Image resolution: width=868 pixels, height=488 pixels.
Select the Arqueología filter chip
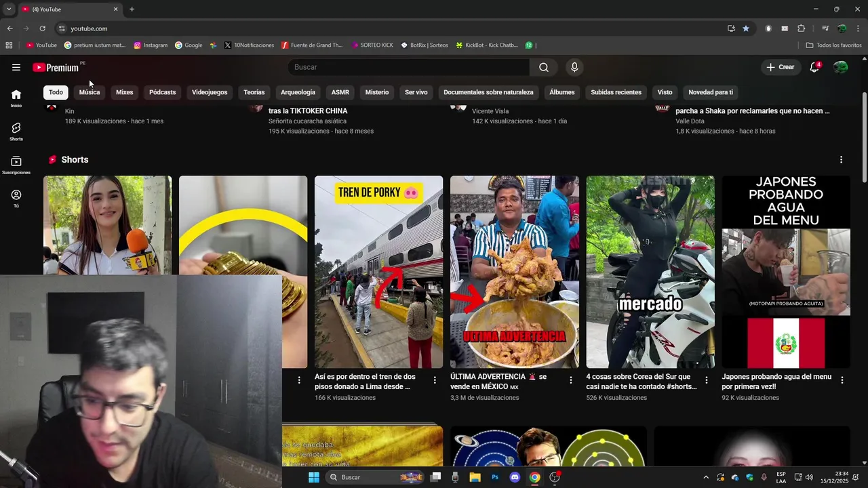tap(298, 92)
